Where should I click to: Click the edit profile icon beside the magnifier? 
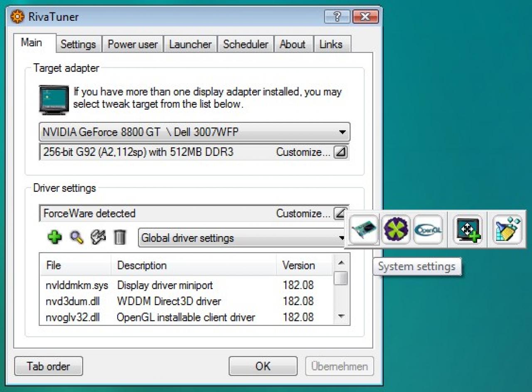pyautogui.click(x=98, y=237)
